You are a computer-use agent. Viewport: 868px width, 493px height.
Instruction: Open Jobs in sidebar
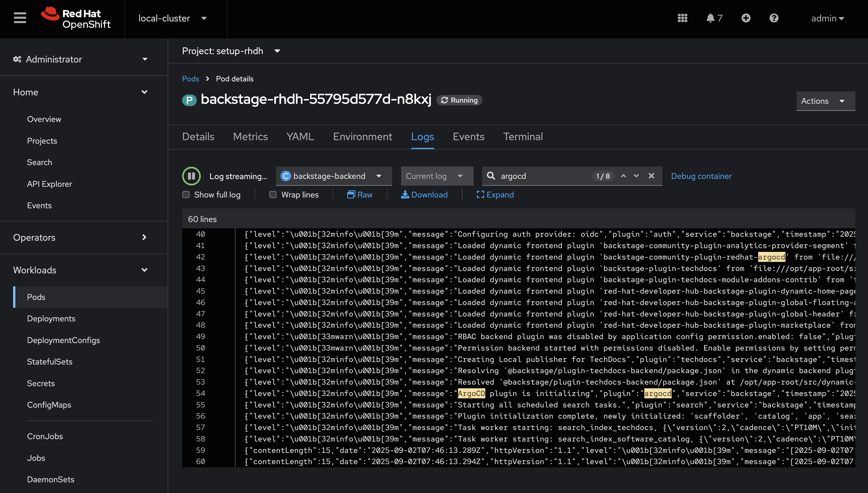tap(36, 458)
